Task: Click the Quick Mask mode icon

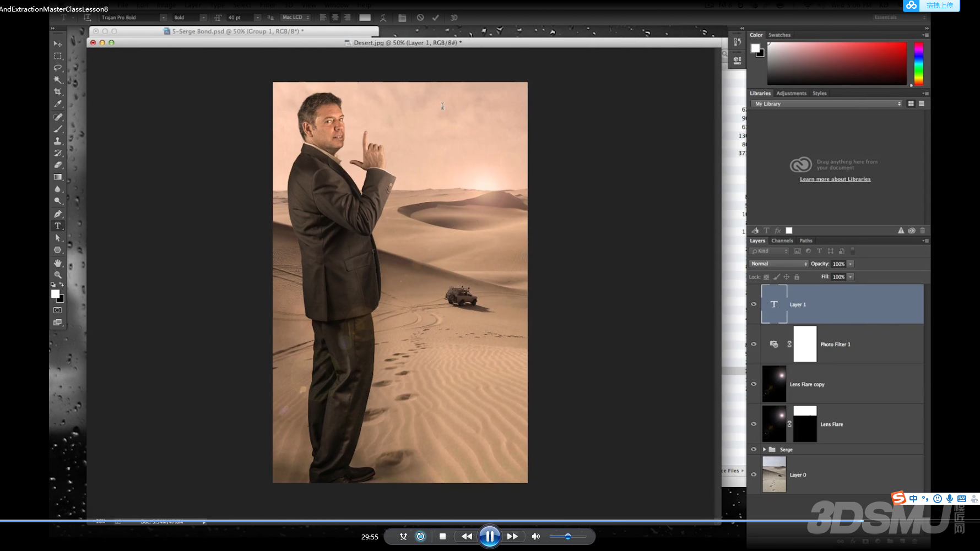Action: tap(57, 310)
